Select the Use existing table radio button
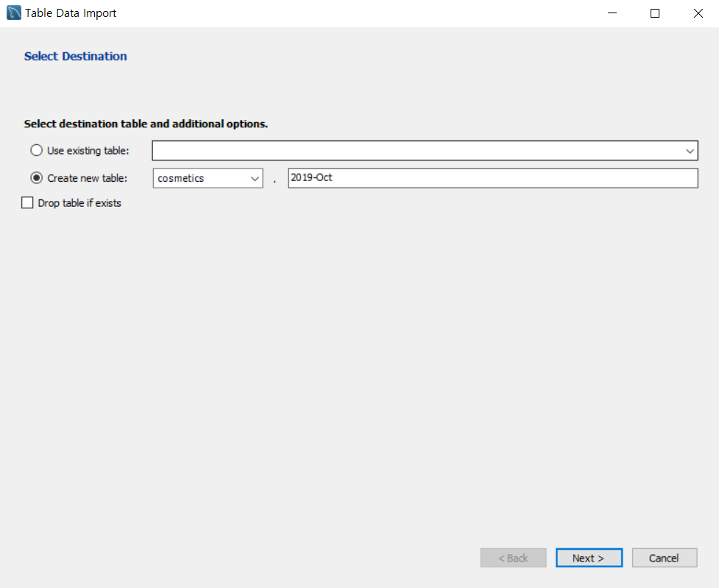Screen dimensions: 719x588 pos(36,150)
